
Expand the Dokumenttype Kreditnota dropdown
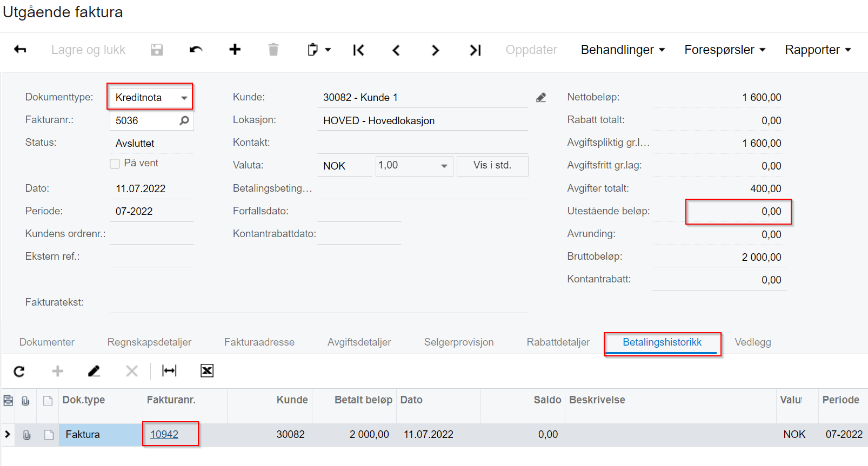[x=184, y=98]
